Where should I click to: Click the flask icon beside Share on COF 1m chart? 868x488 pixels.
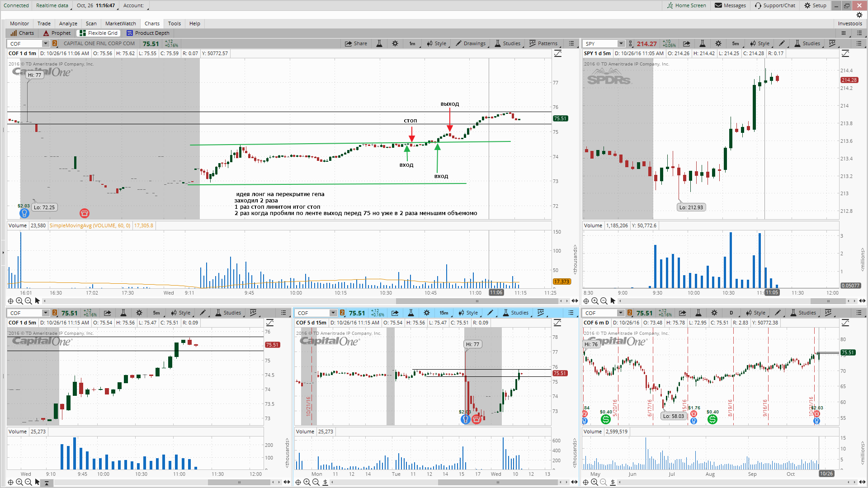[x=379, y=43]
